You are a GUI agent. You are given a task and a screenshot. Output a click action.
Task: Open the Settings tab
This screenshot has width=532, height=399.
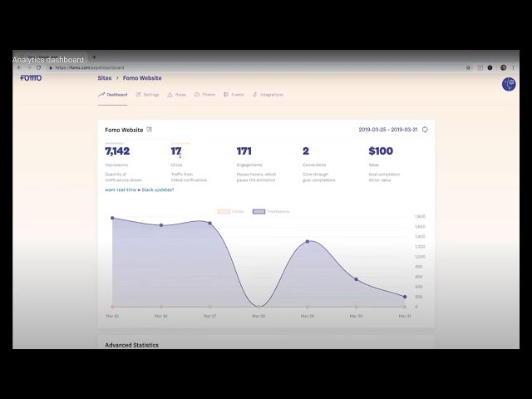pyautogui.click(x=147, y=95)
